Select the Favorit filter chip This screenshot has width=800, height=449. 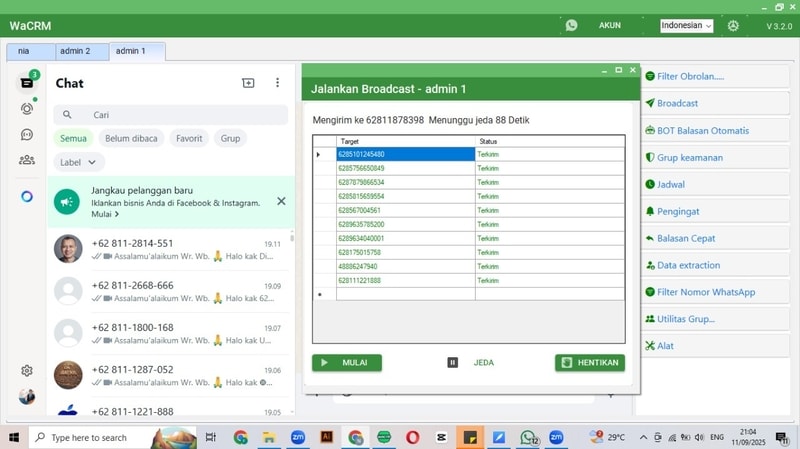(x=189, y=138)
